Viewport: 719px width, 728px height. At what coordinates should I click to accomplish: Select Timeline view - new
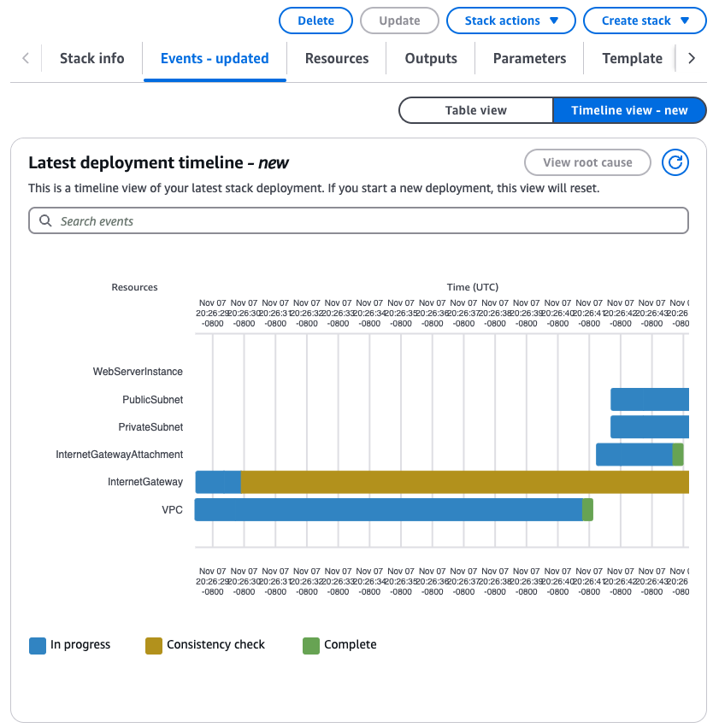tap(629, 110)
